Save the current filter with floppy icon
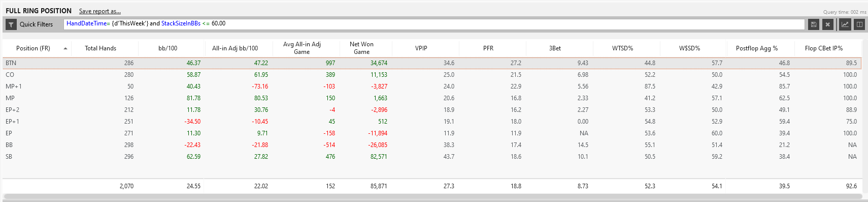 coord(813,24)
